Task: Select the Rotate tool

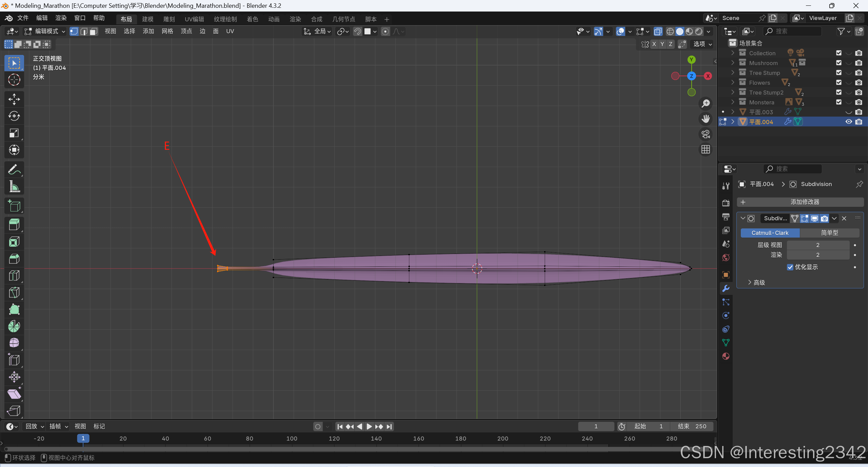Action: click(x=14, y=116)
